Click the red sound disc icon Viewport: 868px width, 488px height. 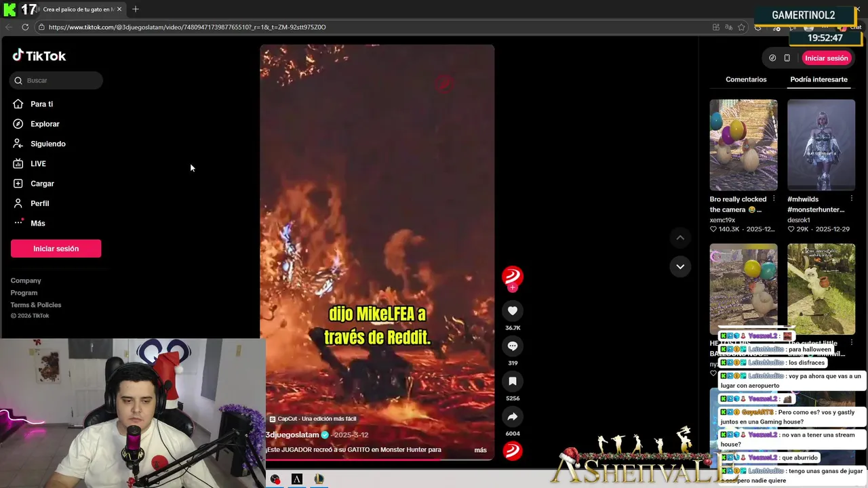point(513,451)
